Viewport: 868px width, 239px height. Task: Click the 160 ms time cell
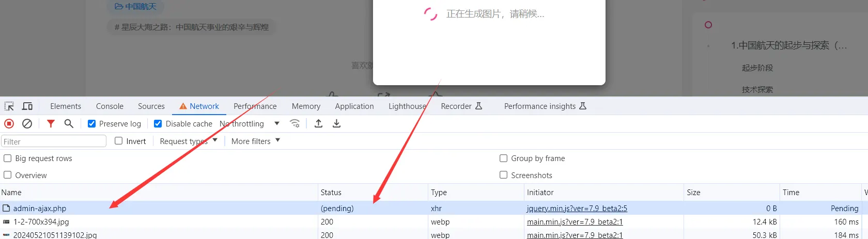[846, 222]
